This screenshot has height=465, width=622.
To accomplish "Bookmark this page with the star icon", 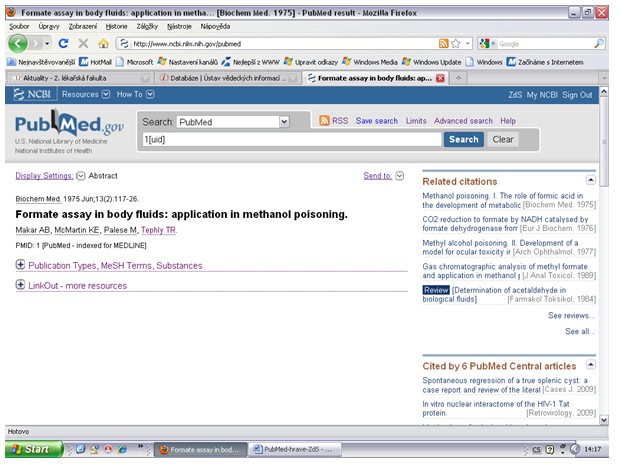I will [456, 44].
